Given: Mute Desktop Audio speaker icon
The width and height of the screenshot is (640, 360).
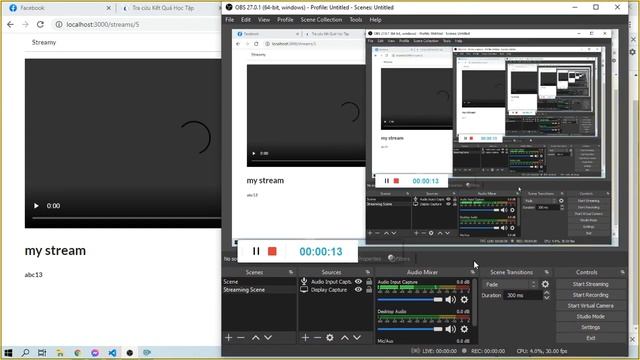Looking at the screenshot, I should 451,329.
